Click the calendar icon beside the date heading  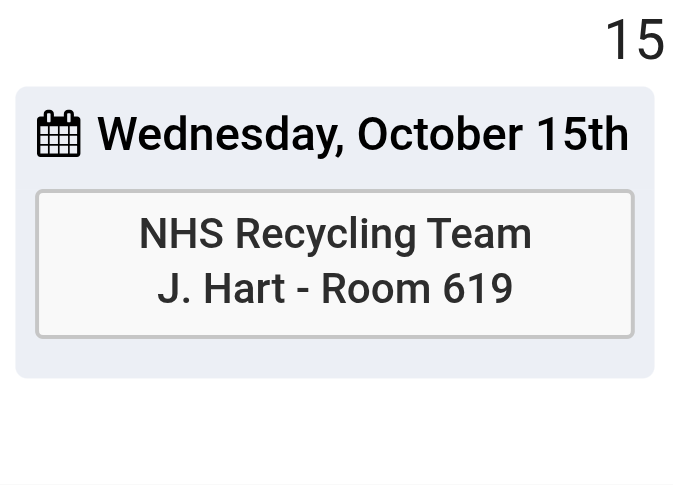click(58, 135)
